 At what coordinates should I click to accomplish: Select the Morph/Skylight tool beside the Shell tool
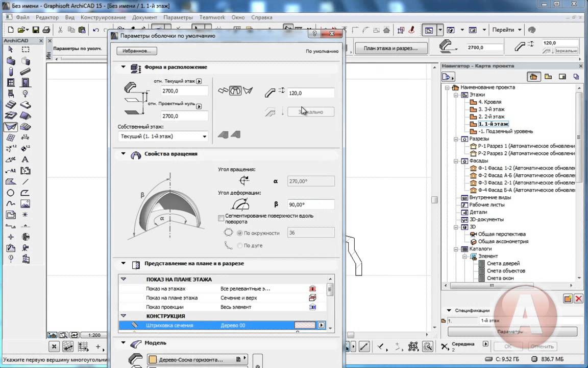point(25,127)
